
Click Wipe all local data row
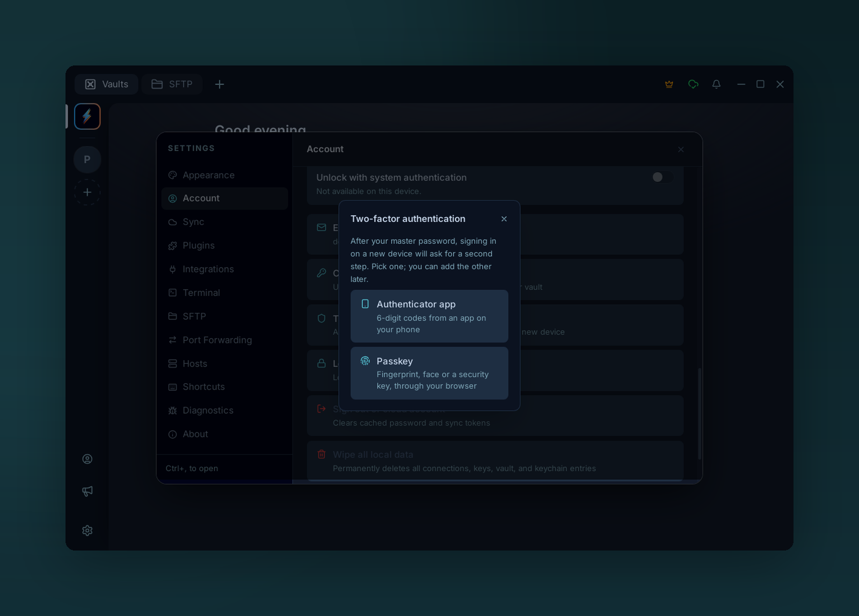tap(495, 461)
